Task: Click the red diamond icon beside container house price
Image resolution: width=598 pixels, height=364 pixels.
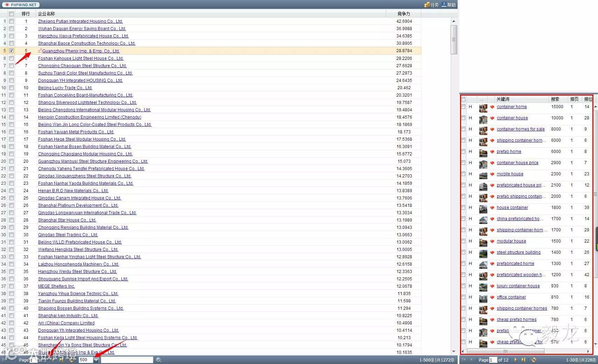Action: click(x=492, y=163)
